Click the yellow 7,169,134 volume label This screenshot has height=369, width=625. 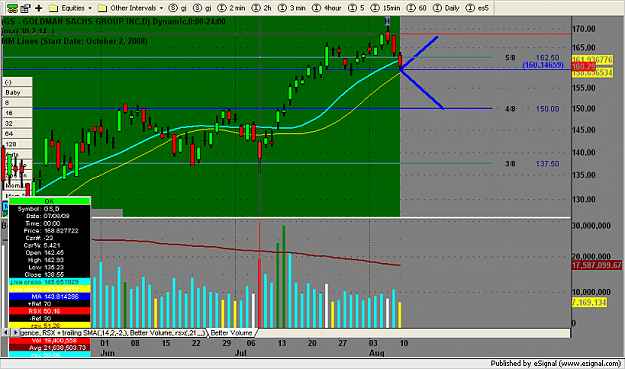[x=589, y=302]
